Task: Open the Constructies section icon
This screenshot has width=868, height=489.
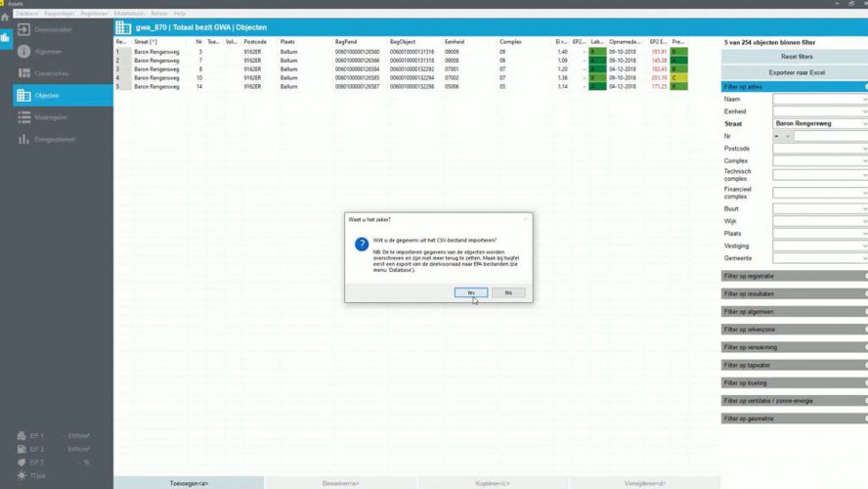Action: coord(23,72)
